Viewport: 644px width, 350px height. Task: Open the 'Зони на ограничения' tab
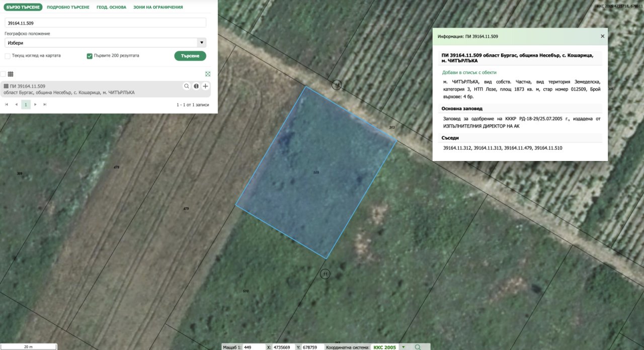pyautogui.click(x=158, y=8)
